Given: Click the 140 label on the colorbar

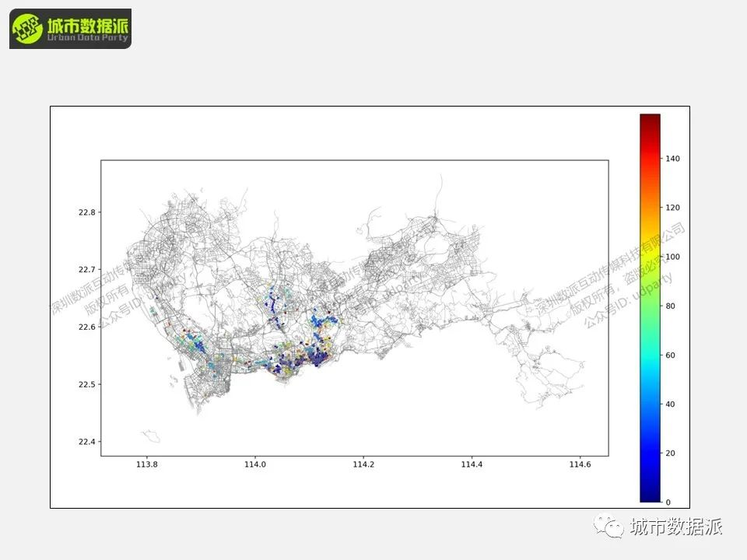Looking at the screenshot, I should pos(672,159).
